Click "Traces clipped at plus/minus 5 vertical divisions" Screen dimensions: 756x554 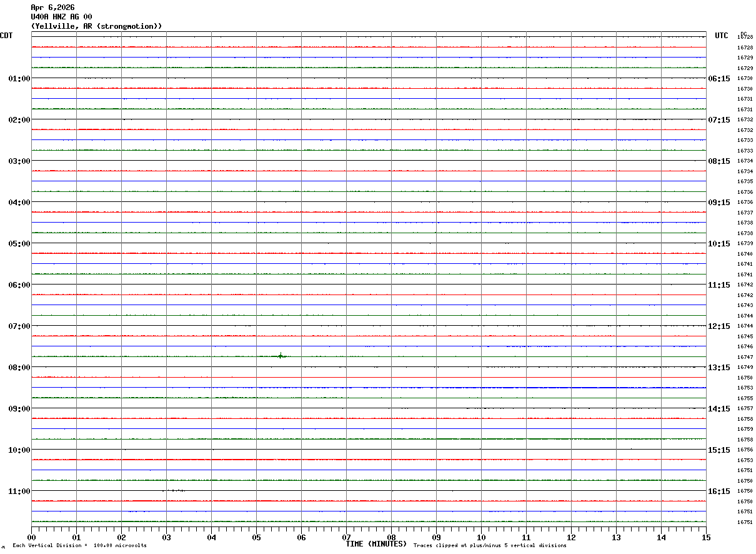(x=490, y=546)
